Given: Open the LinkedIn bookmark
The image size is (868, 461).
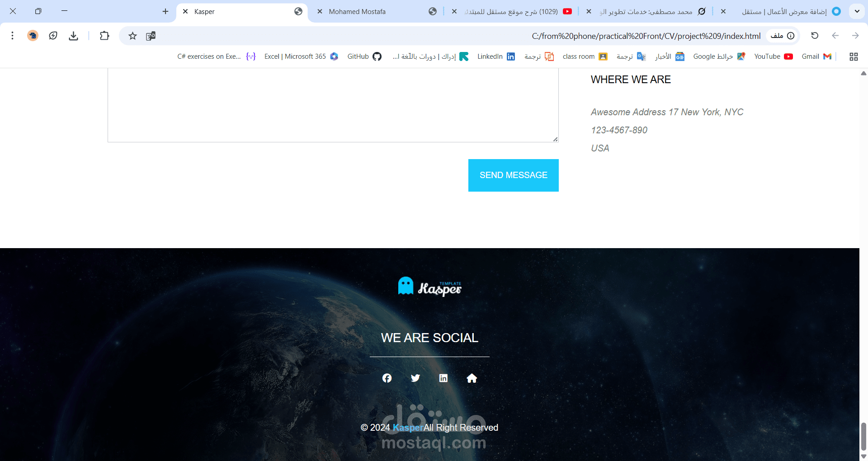Looking at the screenshot, I should 496,56.
